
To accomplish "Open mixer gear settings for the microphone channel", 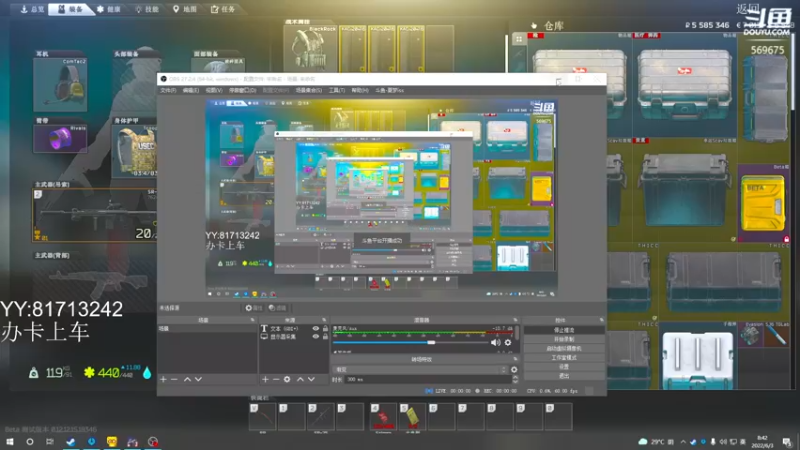I will (508, 343).
